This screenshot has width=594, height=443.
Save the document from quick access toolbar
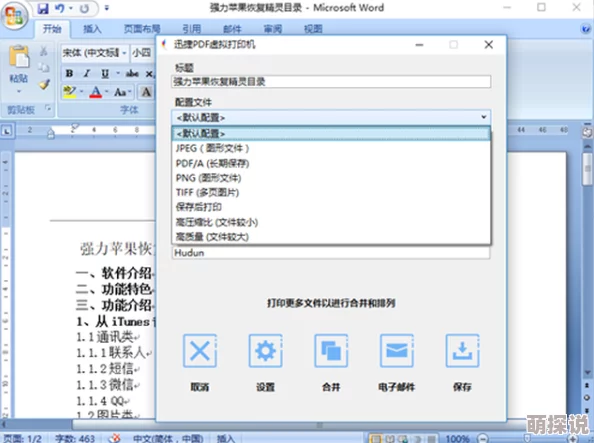(x=43, y=8)
